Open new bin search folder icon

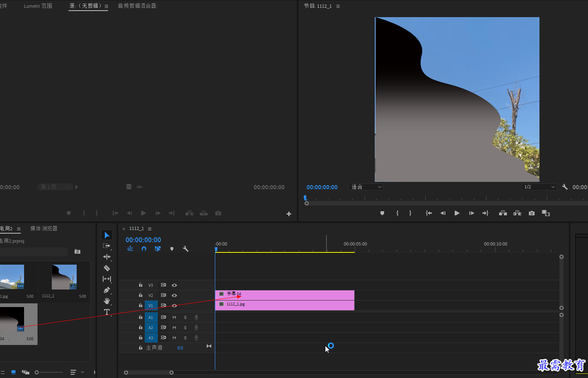pos(77,252)
